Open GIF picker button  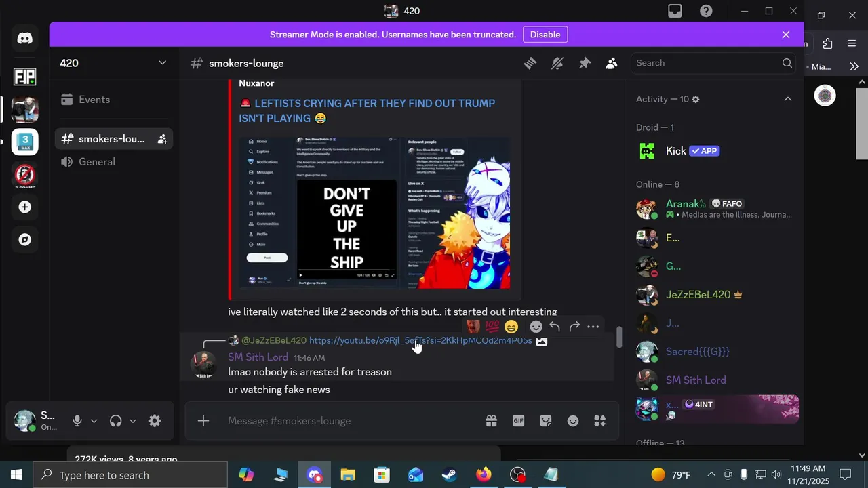click(x=519, y=421)
